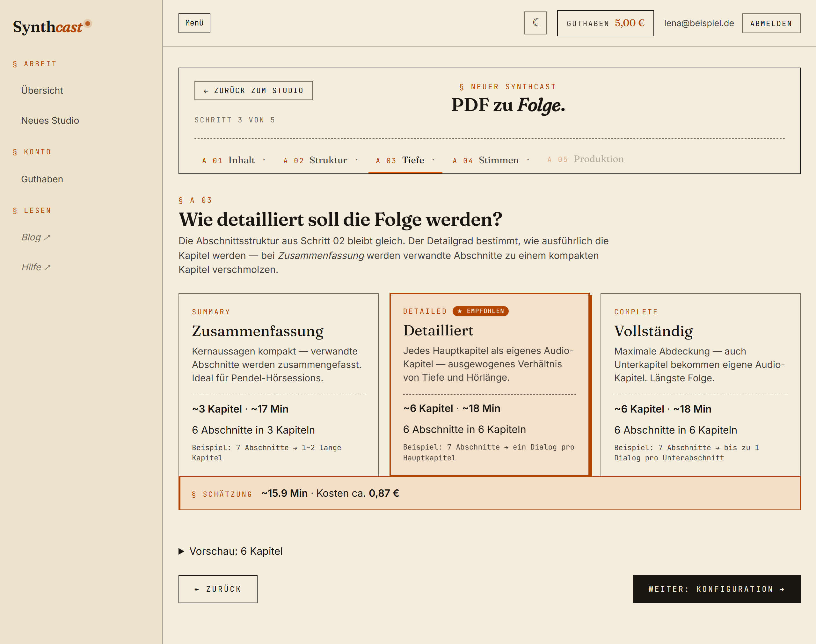
Task: Click the lena@beispiel.de account email
Action: pos(699,23)
